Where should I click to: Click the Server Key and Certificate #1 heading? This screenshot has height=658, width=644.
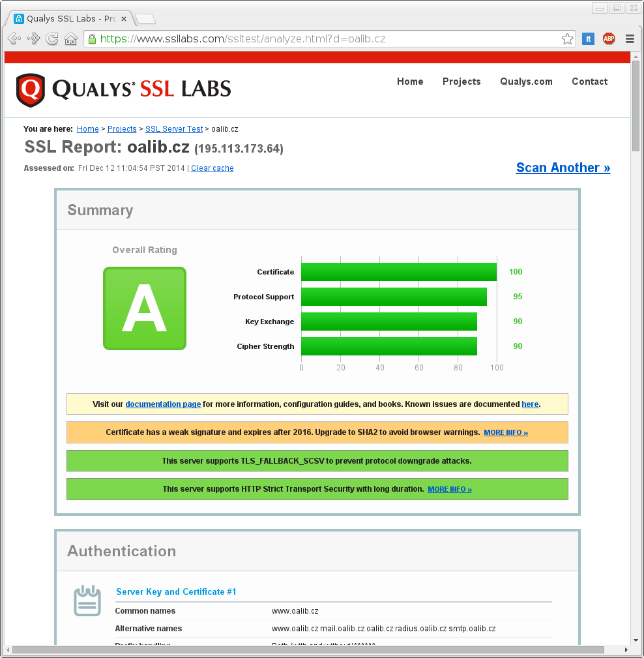(x=176, y=591)
